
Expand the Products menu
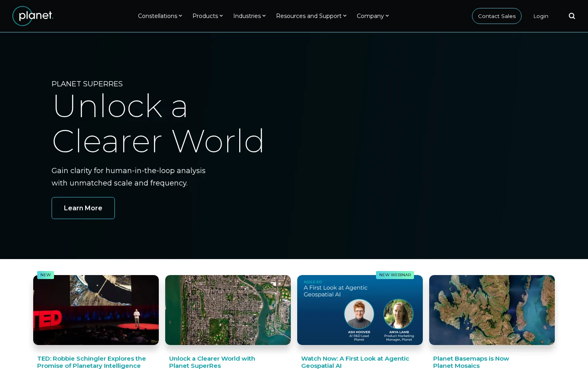pyautogui.click(x=208, y=16)
